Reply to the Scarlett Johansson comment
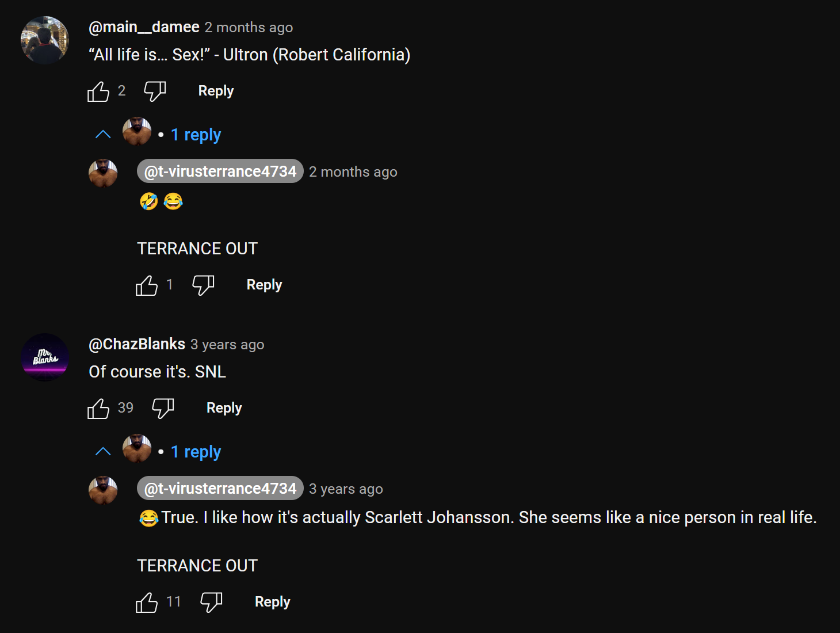Screen dimensions: 840x633 point(272,602)
